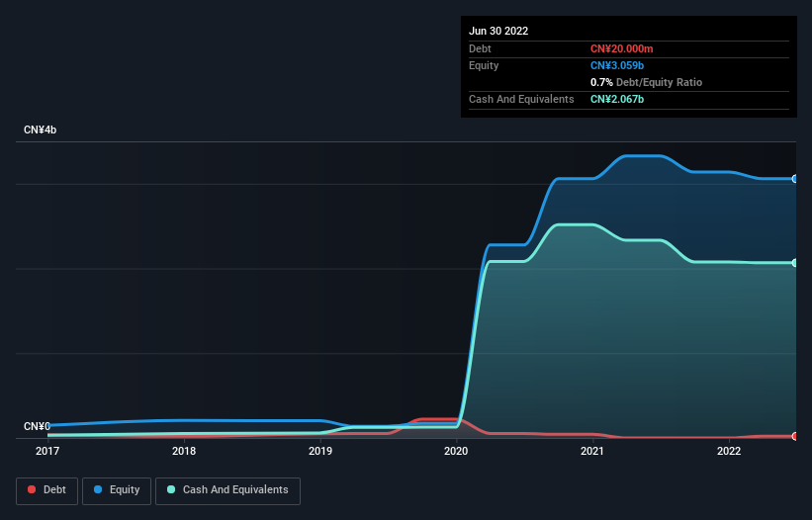Screen dimensions: 812x520
Task: Click the CN¥3.059b equity value
Action: 617,65
